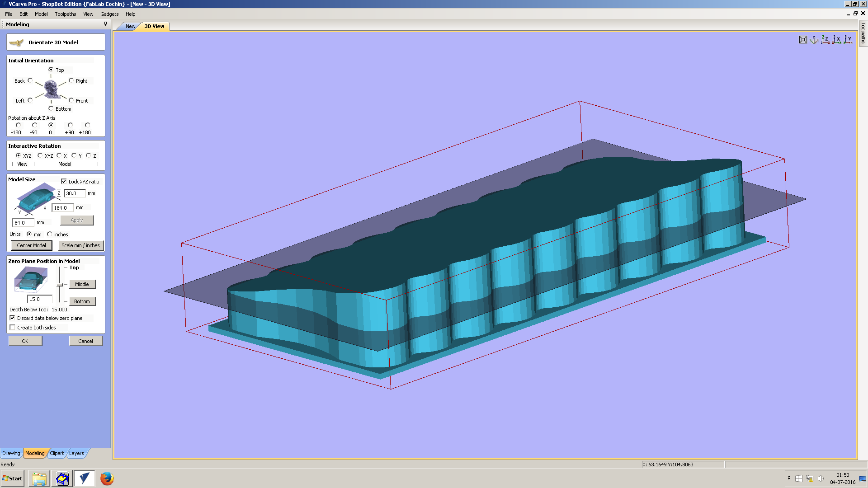Restrict interactive rotation to X axis

59,155
